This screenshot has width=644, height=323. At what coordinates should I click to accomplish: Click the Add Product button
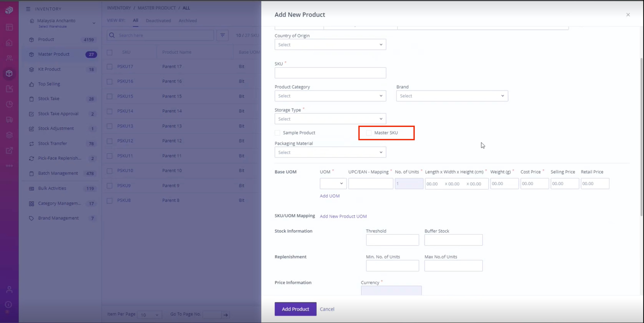[x=295, y=309]
